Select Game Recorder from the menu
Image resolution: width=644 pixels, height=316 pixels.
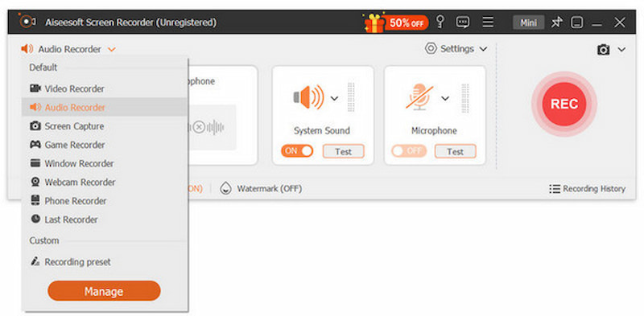point(105,145)
